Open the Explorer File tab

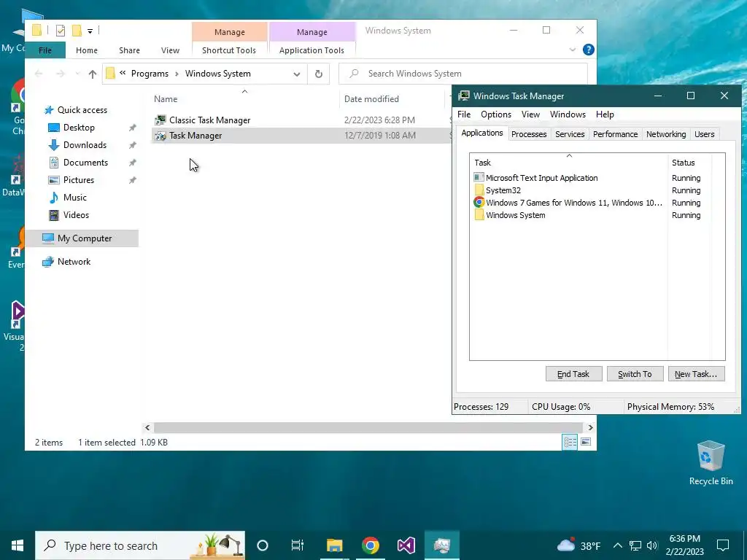click(45, 50)
